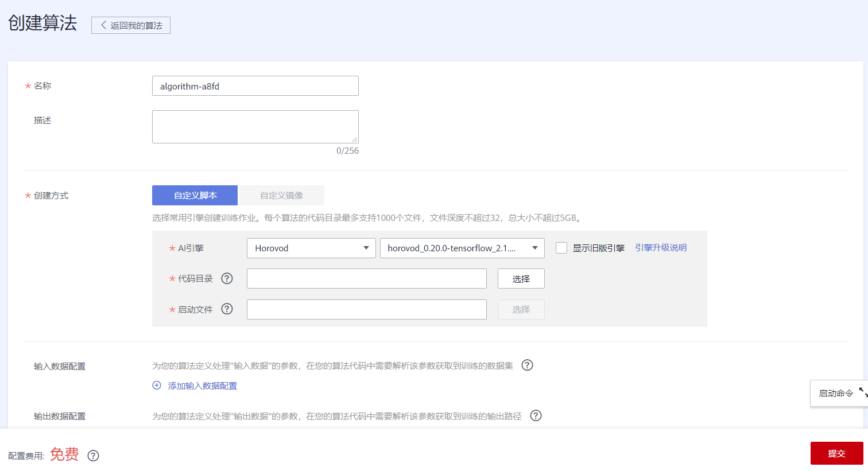Switch to the 自定义镜像 tab
This screenshot has height=471, width=868.
[x=281, y=195]
